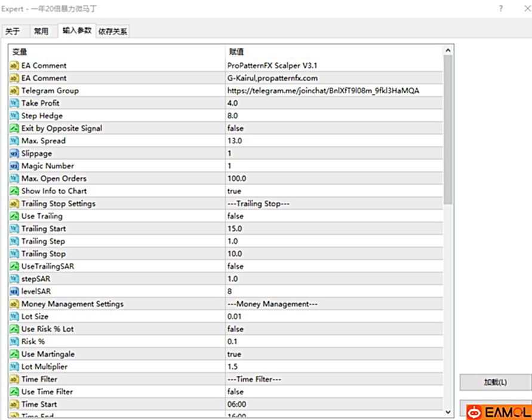Image resolution: width=532 pixels, height=420 pixels.
Task: Click the string icon beside Money Management Settings
Action: [14, 304]
